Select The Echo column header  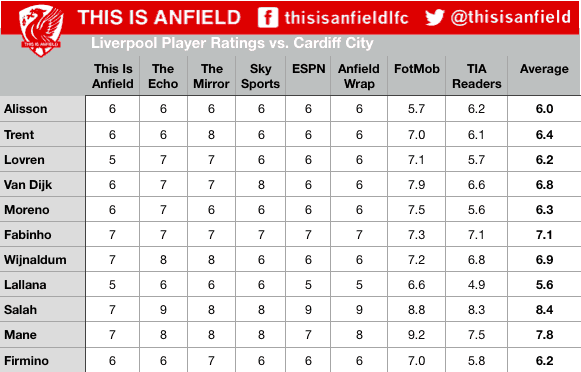coord(163,76)
